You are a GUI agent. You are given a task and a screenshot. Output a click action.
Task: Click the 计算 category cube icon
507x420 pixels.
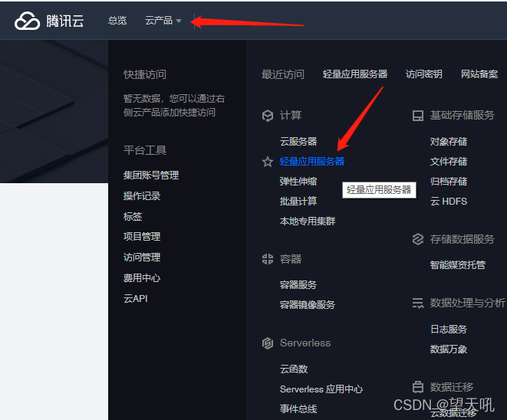point(268,115)
